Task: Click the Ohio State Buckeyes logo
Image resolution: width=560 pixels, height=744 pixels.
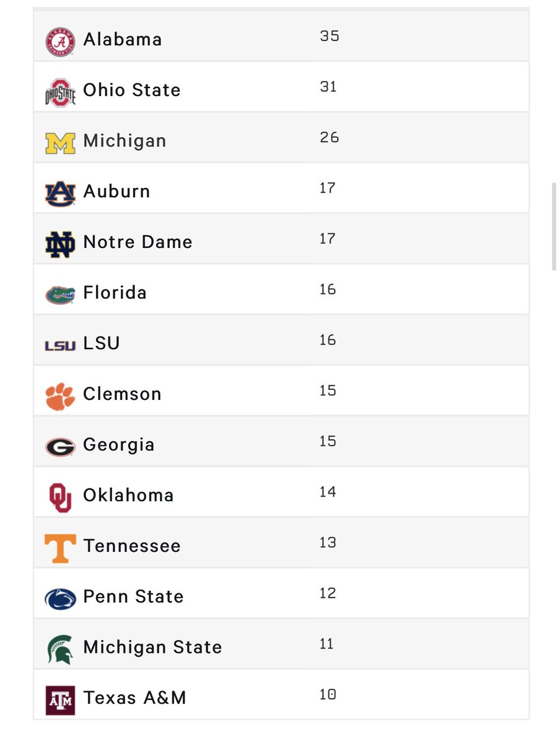Action: pos(60,93)
